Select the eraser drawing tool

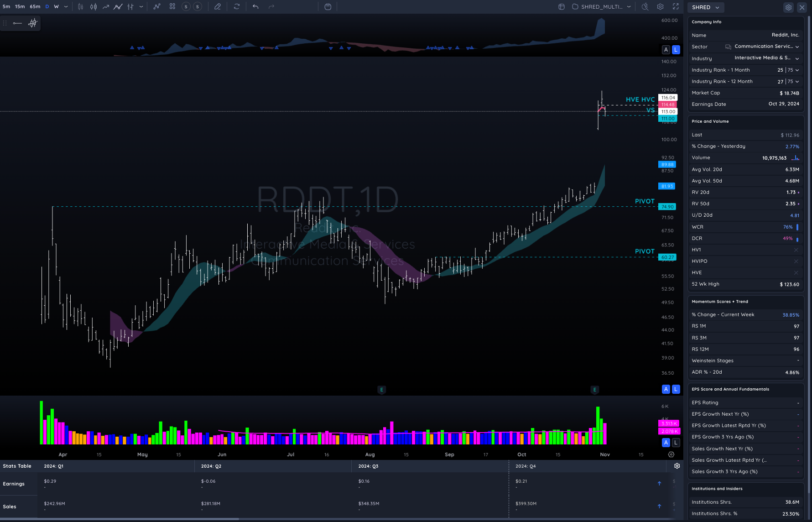coord(218,7)
